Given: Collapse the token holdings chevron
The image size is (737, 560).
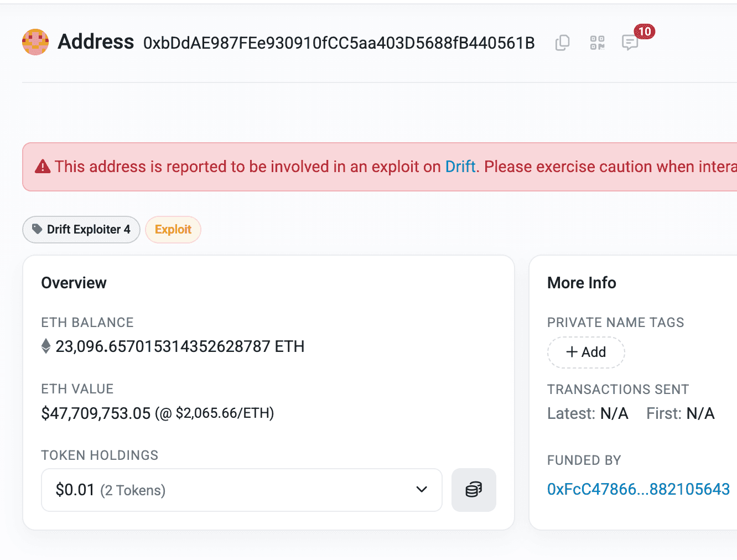Looking at the screenshot, I should tap(422, 490).
